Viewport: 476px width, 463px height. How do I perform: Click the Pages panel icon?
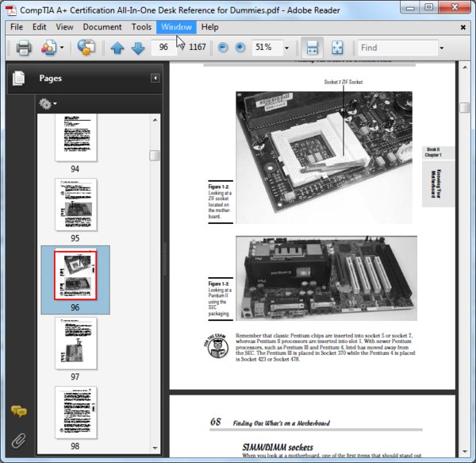19,78
